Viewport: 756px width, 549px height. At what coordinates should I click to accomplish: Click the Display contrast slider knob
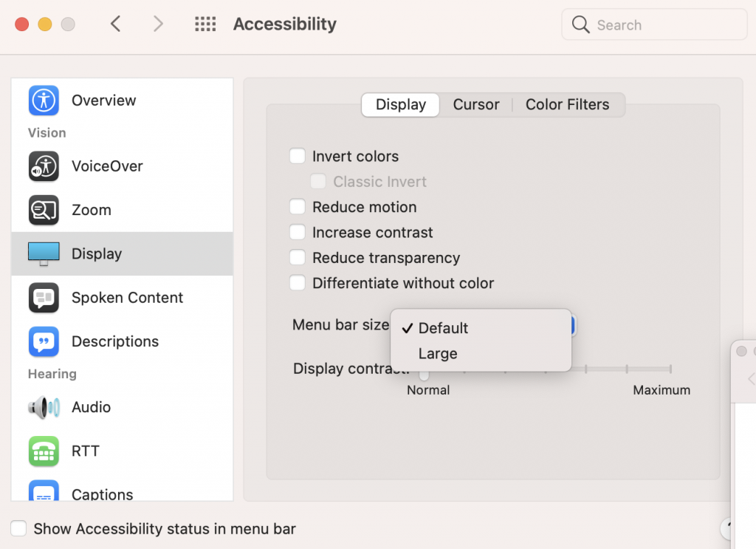425,375
